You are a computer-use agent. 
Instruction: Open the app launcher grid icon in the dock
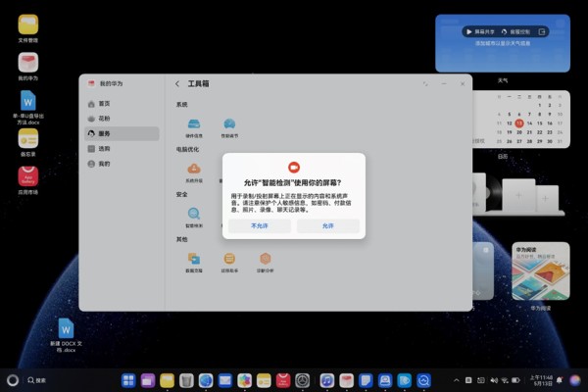pyautogui.click(x=128, y=380)
